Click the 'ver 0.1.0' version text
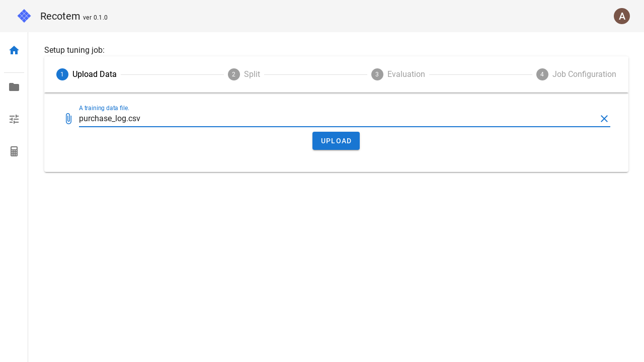Image resolution: width=644 pixels, height=362 pixels. (96, 18)
